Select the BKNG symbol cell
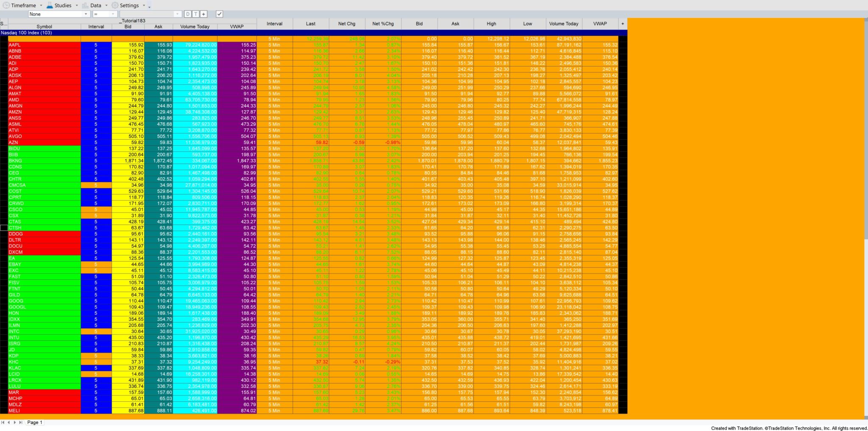Screen dimensions: 868x431 point(45,160)
